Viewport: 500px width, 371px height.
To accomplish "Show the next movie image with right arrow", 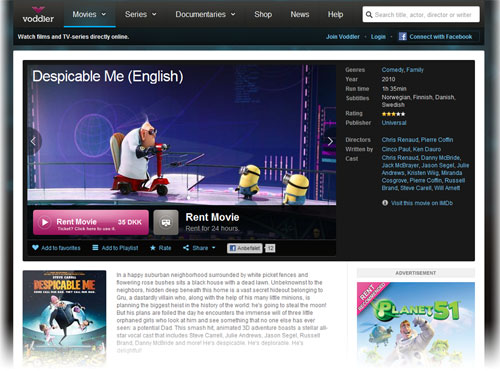I will [x=330, y=141].
